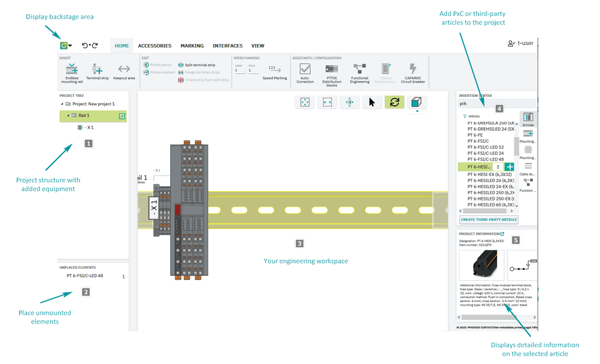This screenshot has width=600, height=364.
Task: Toggle the Rail 1 checkbox
Action: 121,116
